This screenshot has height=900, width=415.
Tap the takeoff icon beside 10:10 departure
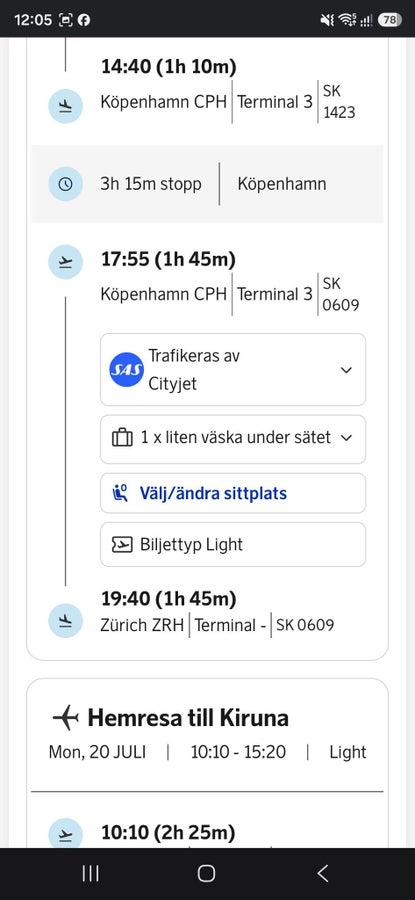(65, 834)
